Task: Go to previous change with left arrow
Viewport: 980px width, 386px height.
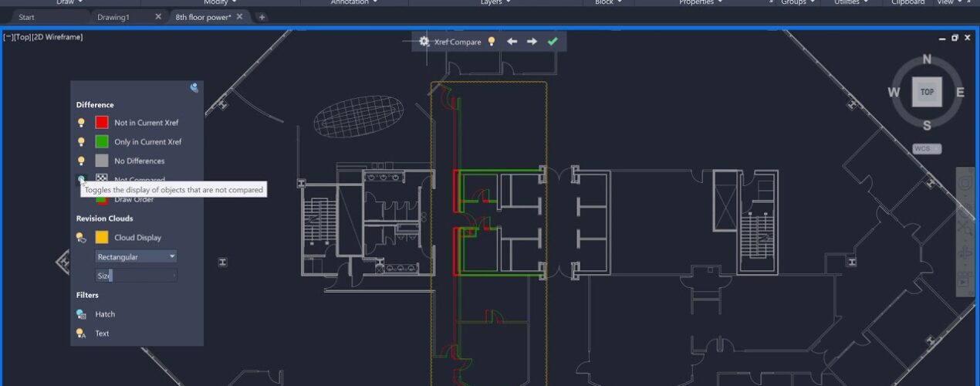Action: coord(512,42)
